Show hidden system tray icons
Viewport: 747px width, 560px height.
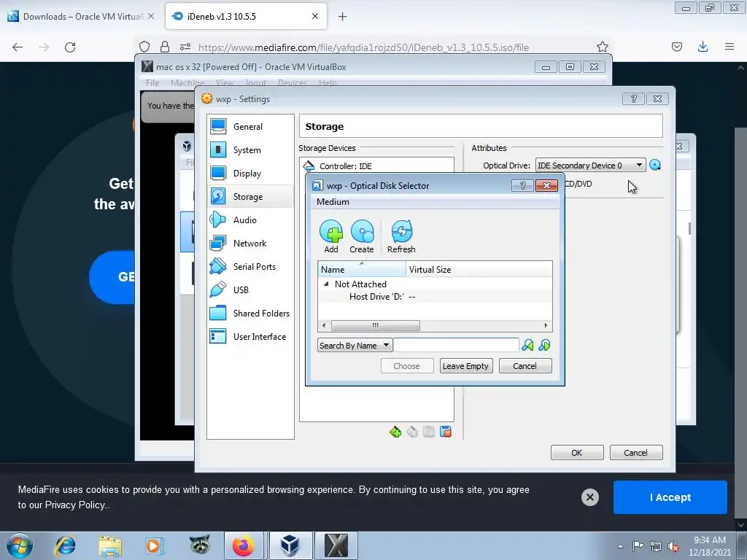coord(620,546)
